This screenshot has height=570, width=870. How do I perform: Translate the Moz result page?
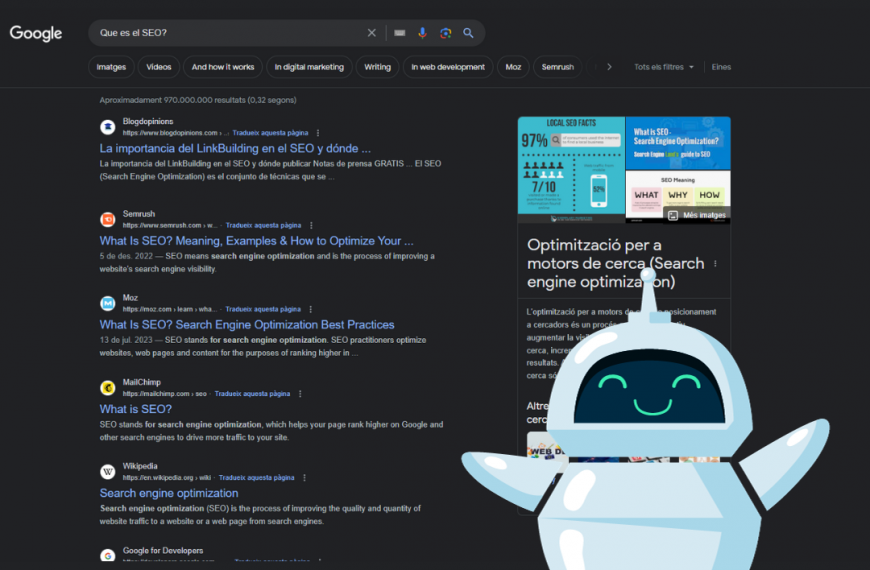point(263,309)
